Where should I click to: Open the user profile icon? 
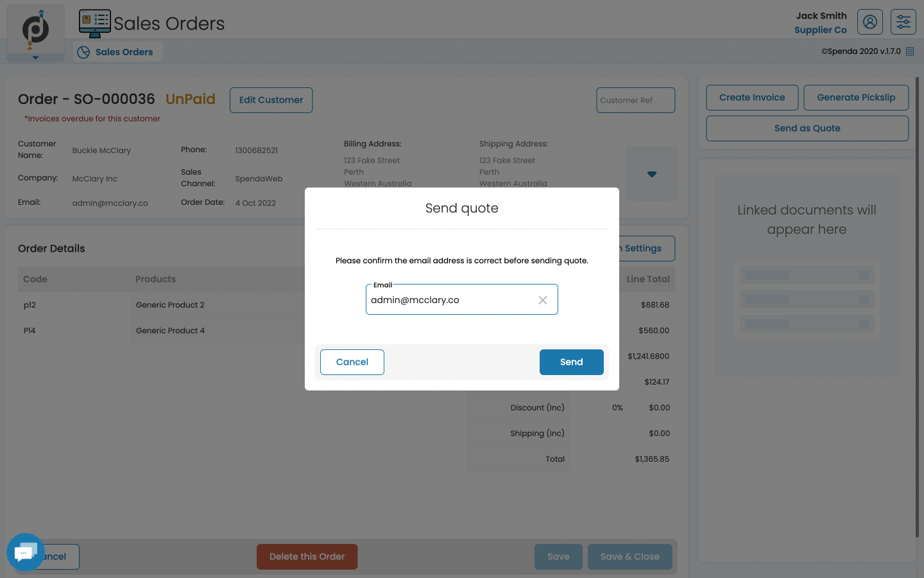click(870, 22)
